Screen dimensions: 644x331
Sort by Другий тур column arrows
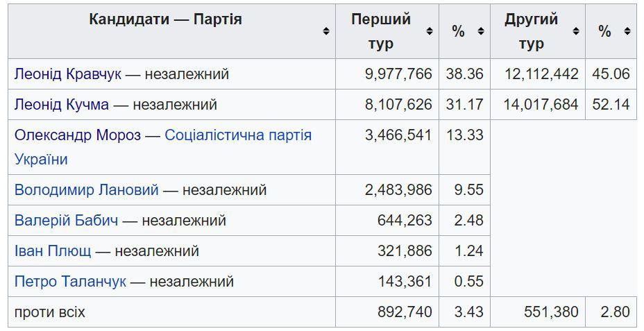pyautogui.click(x=576, y=31)
